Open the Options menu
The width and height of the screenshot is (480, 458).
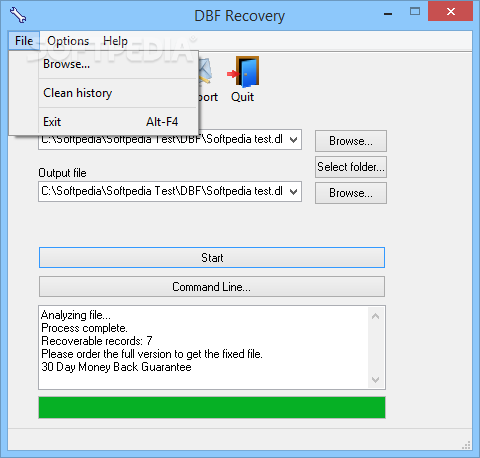point(68,41)
